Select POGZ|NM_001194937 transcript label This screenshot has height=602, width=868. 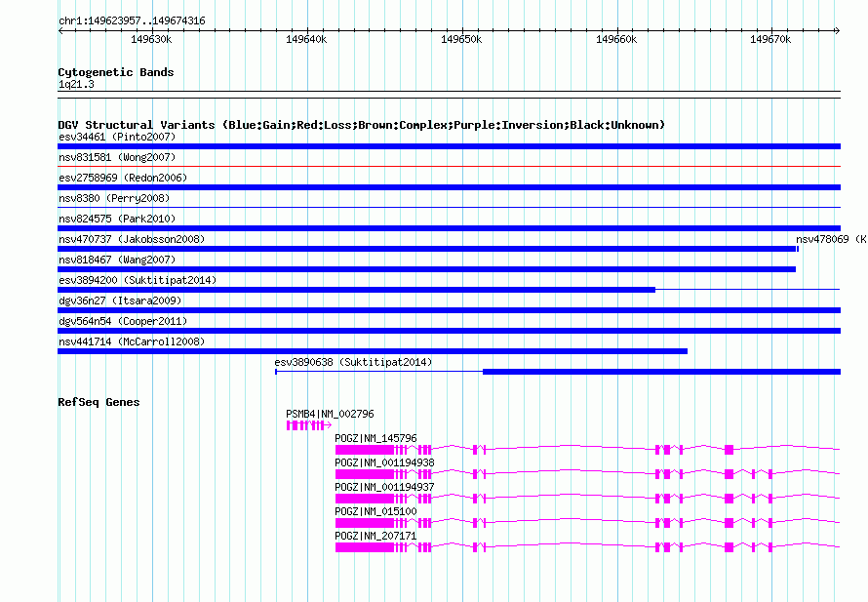[384, 488]
